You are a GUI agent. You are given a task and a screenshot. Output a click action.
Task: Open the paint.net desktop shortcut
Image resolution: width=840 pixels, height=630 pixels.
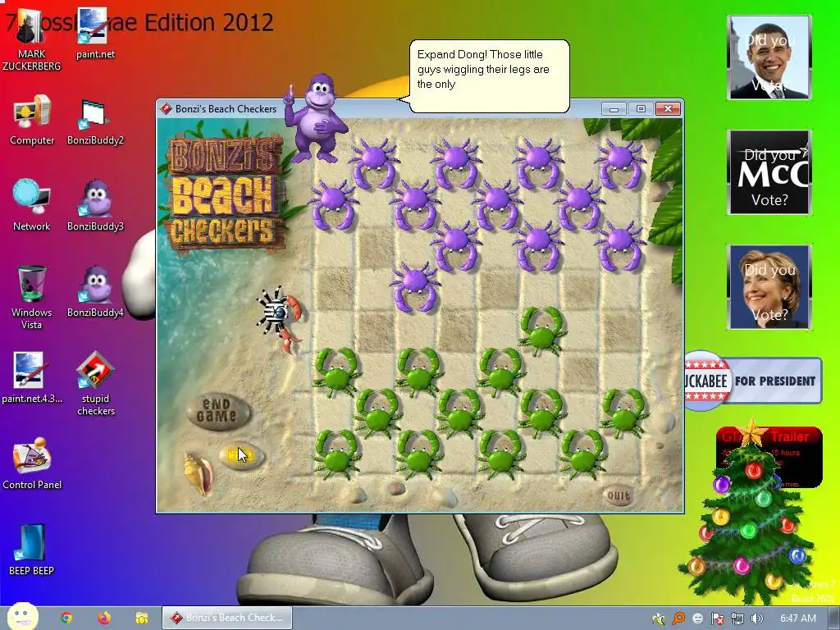coord(95,33)
